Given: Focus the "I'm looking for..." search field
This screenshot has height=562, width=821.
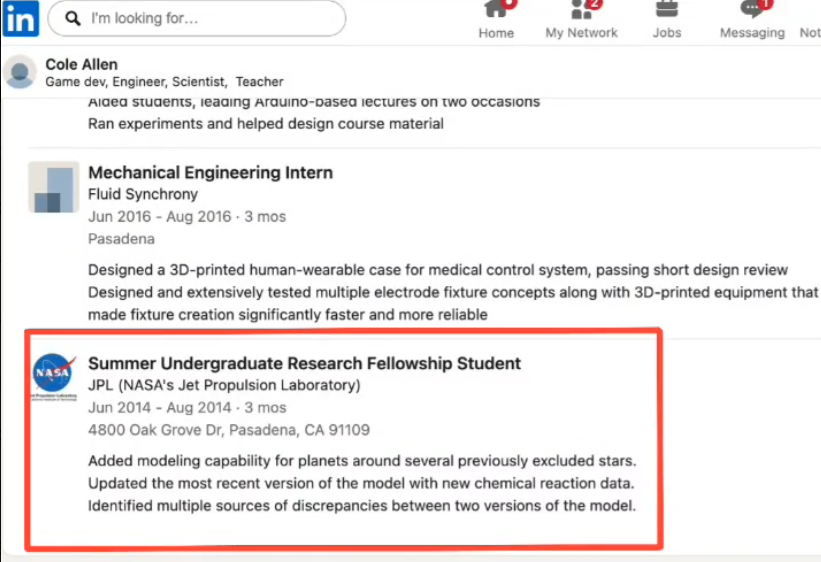Looking at the screenshot, I should [x=197, y=18].
